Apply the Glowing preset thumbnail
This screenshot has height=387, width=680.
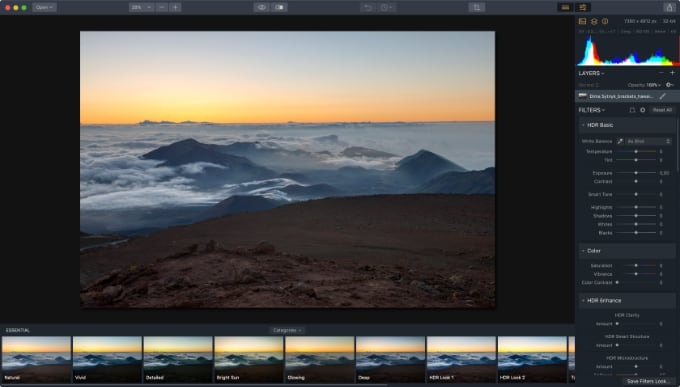[x=320, y=360]
